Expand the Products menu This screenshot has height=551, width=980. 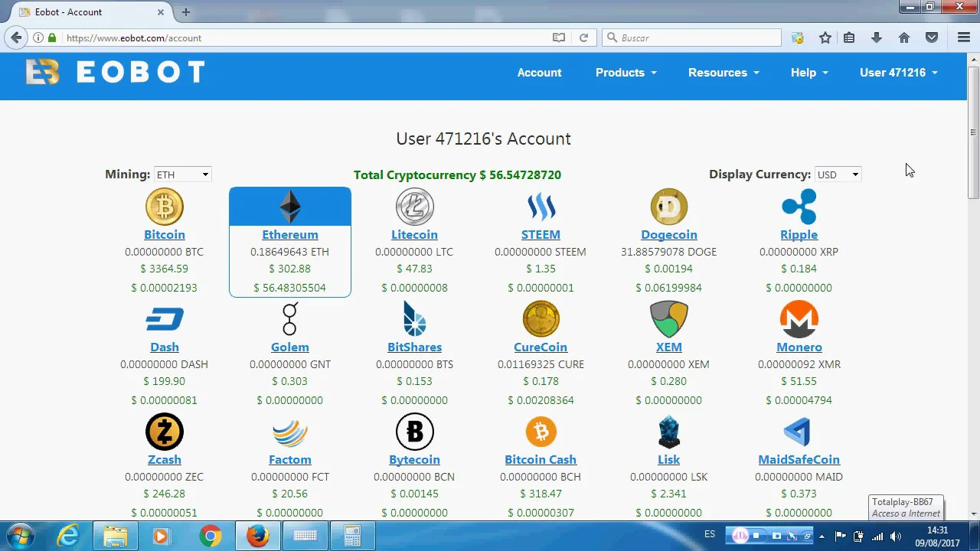pos(626,73)
